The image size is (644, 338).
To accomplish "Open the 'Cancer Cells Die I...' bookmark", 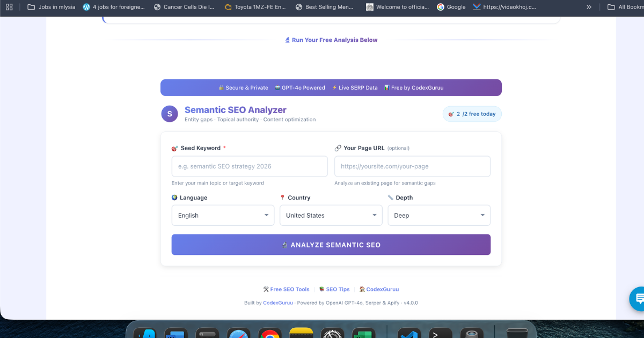I will point(184,7).
